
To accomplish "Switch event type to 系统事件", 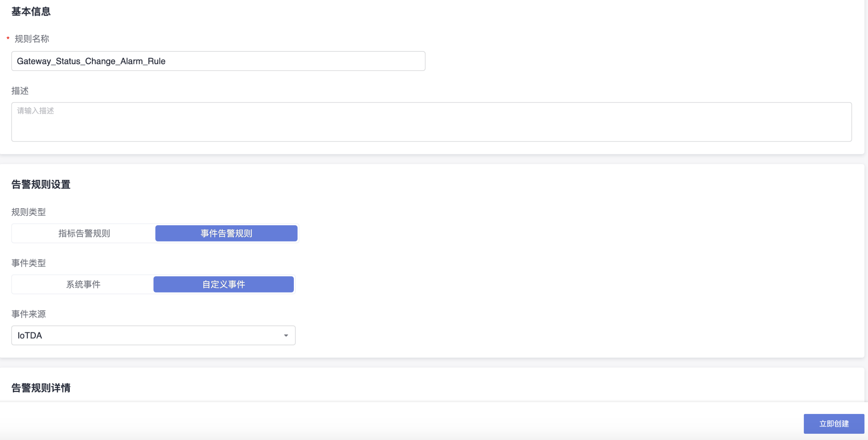I will [83, 285].
